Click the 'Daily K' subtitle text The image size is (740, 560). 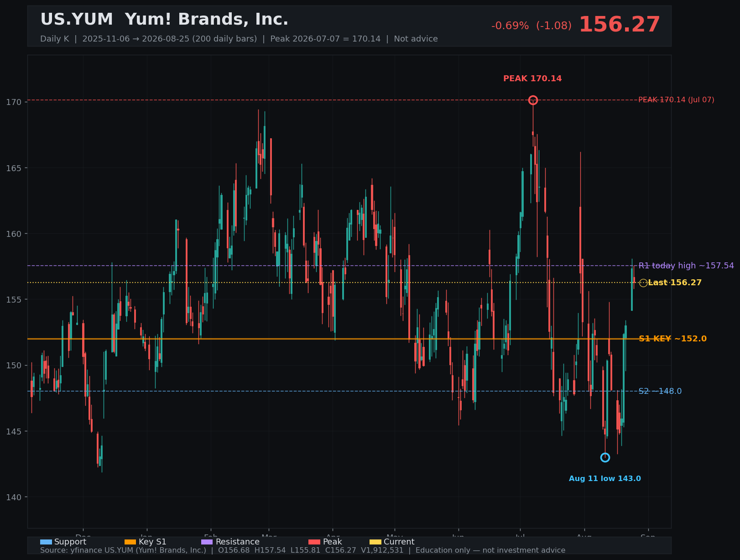[x=55, y=39]
